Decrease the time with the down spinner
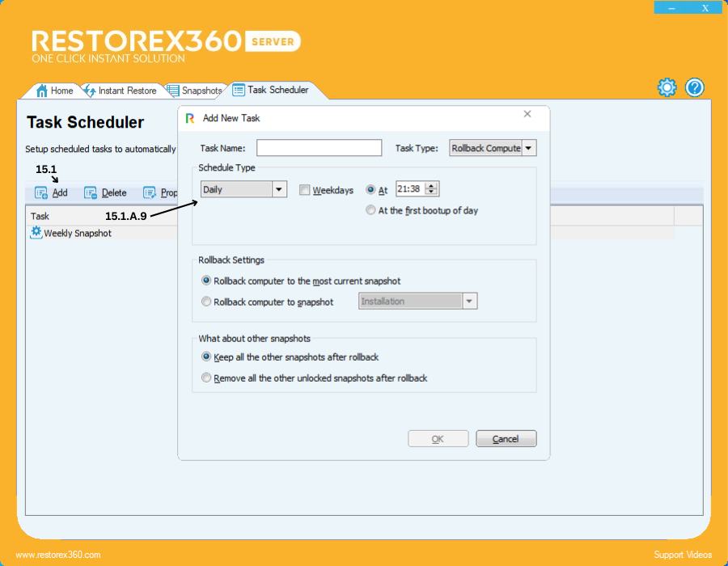The image size is (728, 566). tap(431, 192)
